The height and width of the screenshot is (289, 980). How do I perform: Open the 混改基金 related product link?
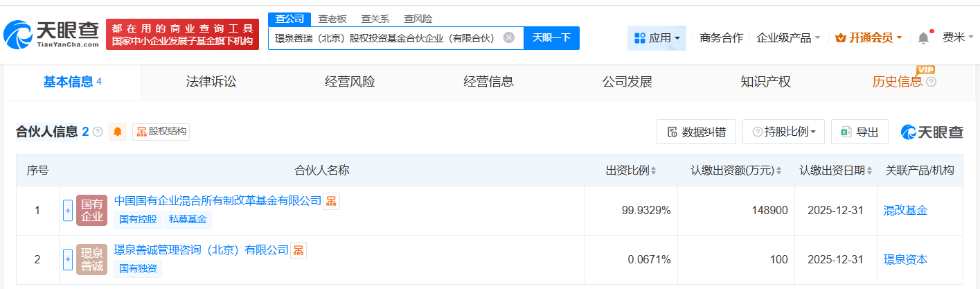point(905,210)
